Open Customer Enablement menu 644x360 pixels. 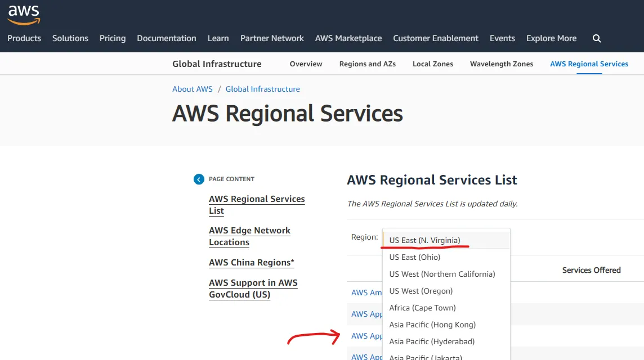coord(436,38)
